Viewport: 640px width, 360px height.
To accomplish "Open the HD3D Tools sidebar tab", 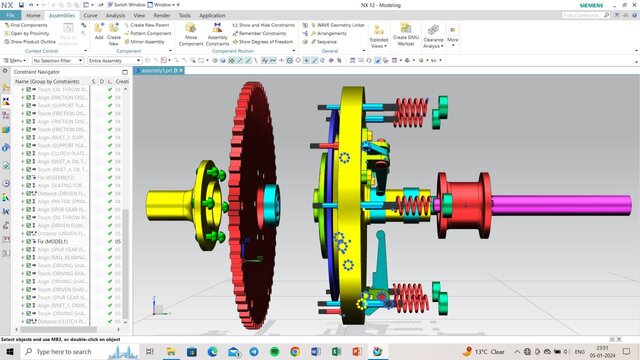I will [6, 148].
